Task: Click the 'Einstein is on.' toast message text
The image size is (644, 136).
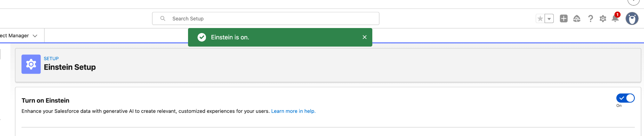Action: click(230, 37)
